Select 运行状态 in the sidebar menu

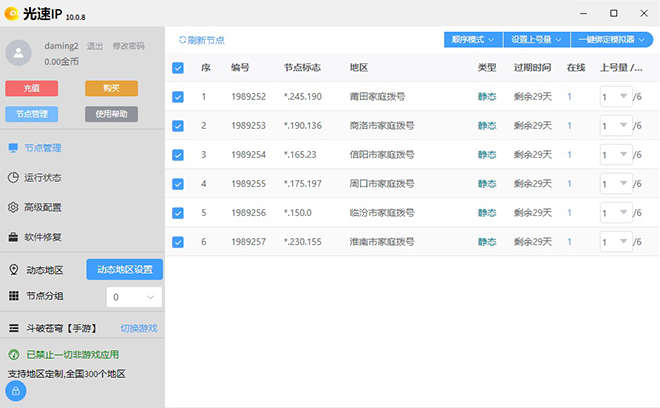point(42,178)
